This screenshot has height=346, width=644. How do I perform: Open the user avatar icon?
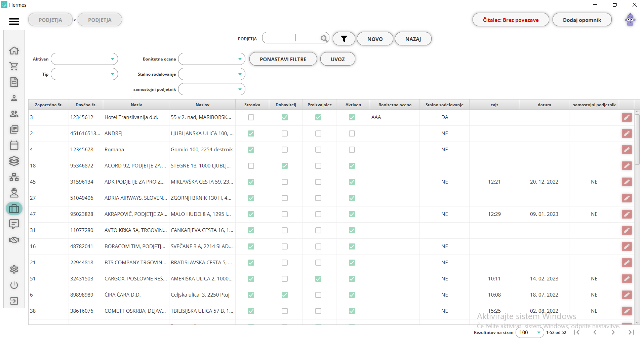coord(630,20)
